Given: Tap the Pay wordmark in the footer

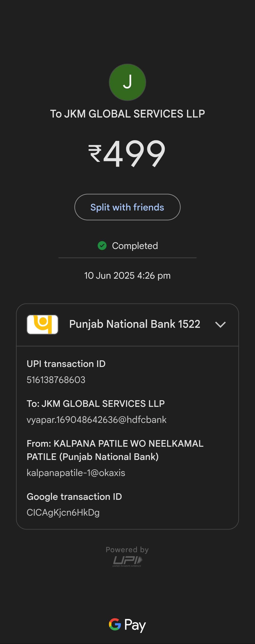Looking at the screenshot, I should tap(135, 625).
